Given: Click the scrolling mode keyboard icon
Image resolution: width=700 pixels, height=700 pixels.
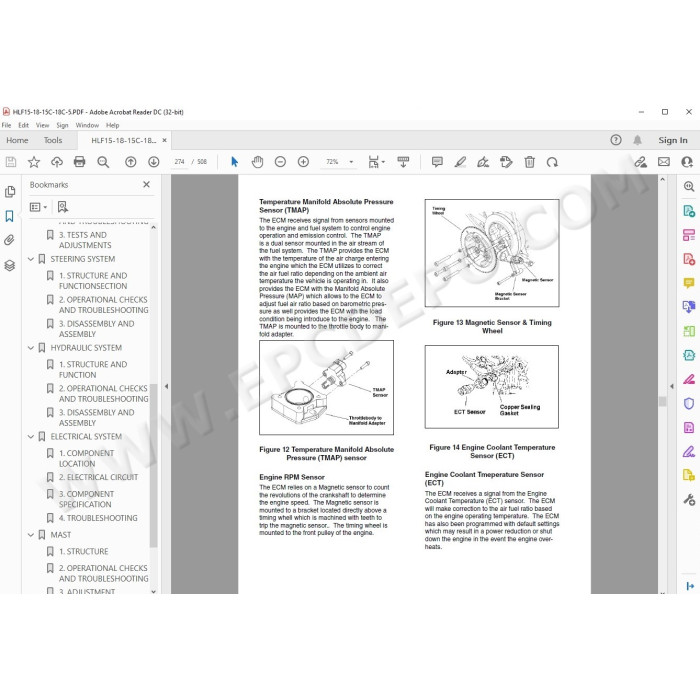Looking at the screenshot, I should coord(403,162).
